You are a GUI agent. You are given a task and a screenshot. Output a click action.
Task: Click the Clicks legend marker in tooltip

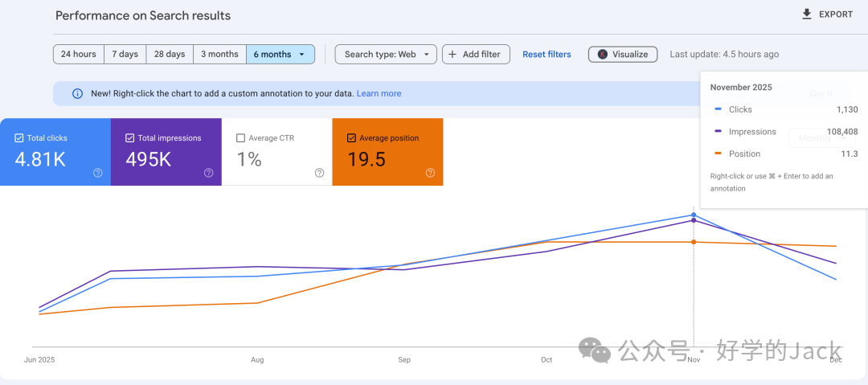click(718, 109)
